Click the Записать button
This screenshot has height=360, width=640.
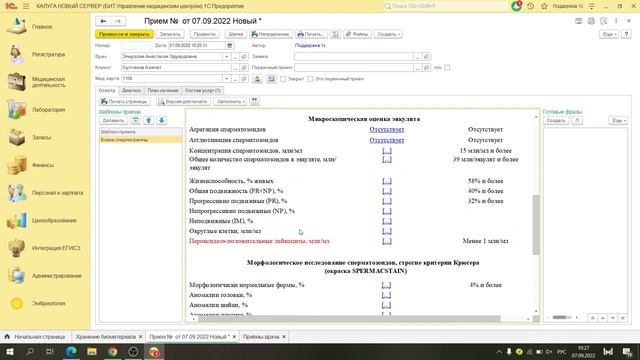coord(170,34)
